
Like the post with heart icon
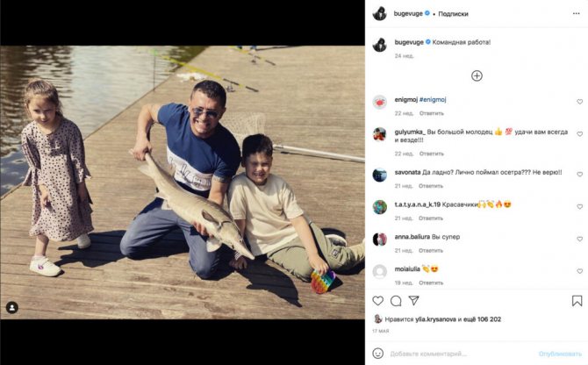378,301
